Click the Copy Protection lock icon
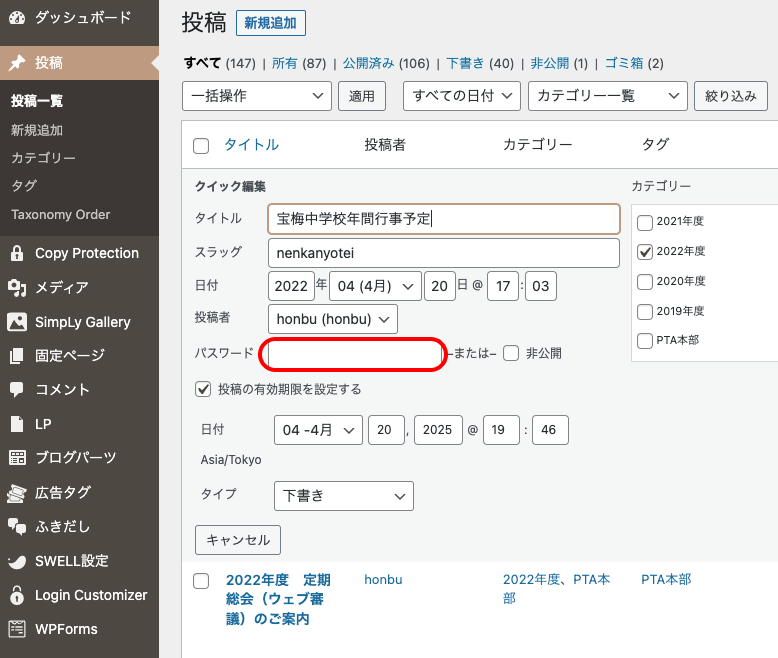 coord(17,254)
